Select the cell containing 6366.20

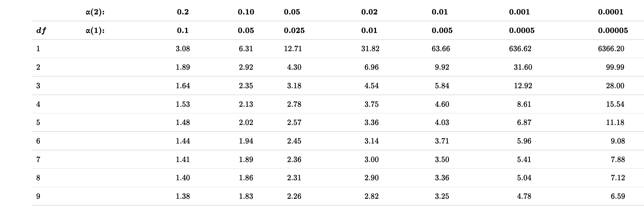(x=611, y=49)
